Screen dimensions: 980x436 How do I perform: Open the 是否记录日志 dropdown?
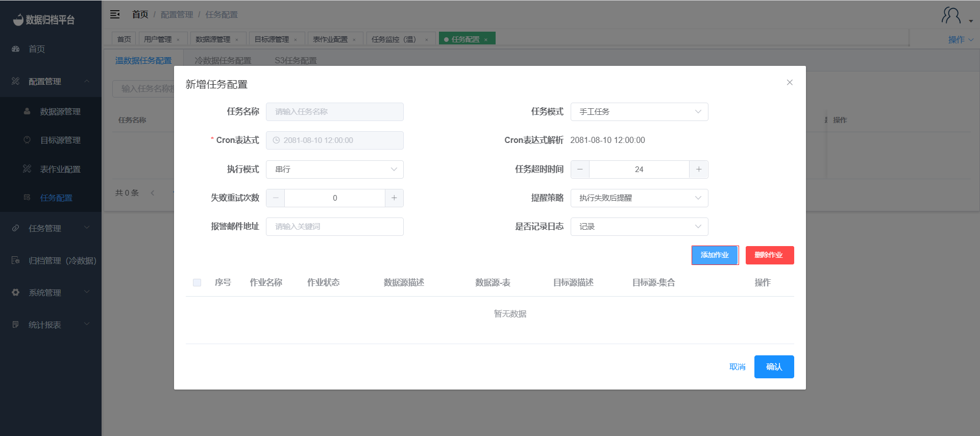pyautogui.click(x=639, y=227)
